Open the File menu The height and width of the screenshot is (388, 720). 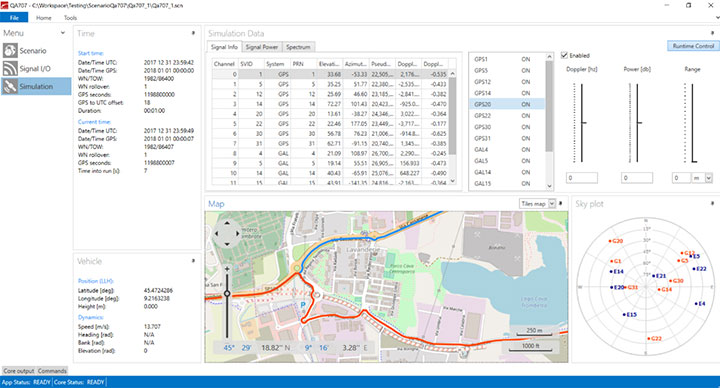point(14,17)
